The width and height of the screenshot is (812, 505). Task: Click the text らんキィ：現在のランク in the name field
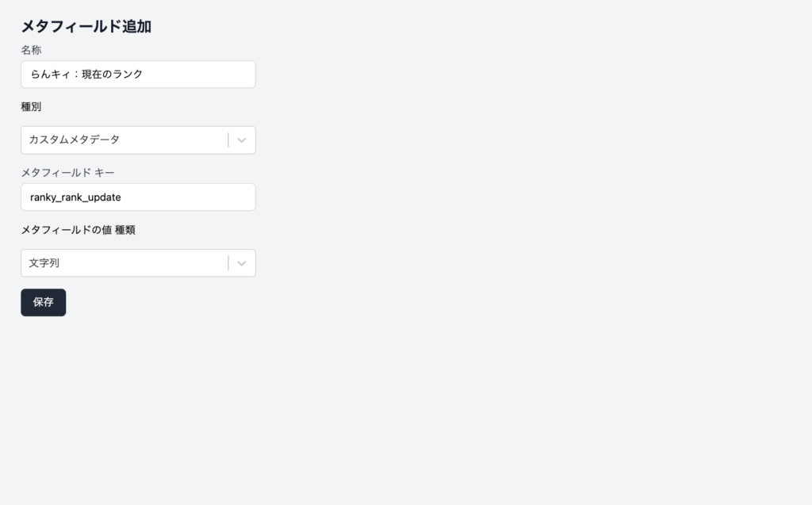[86, 75]
